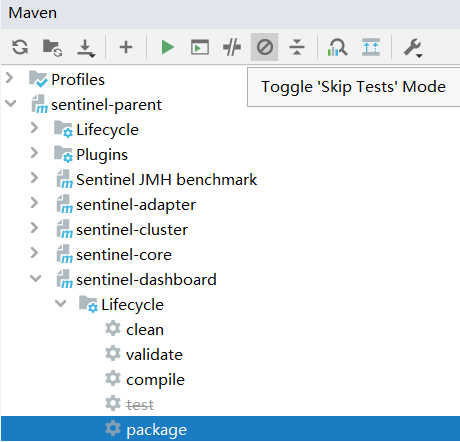Click the Plugins folder gear icon
The image size is (460, 442).
click(63, 154)
